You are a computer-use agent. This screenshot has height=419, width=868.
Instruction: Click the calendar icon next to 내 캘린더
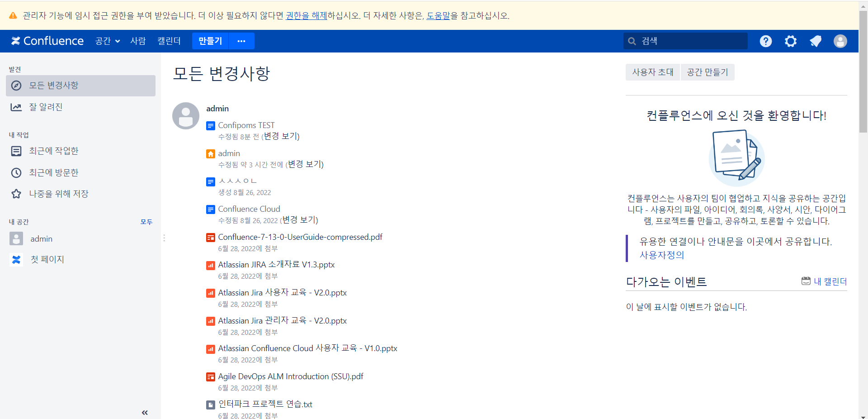806,281
